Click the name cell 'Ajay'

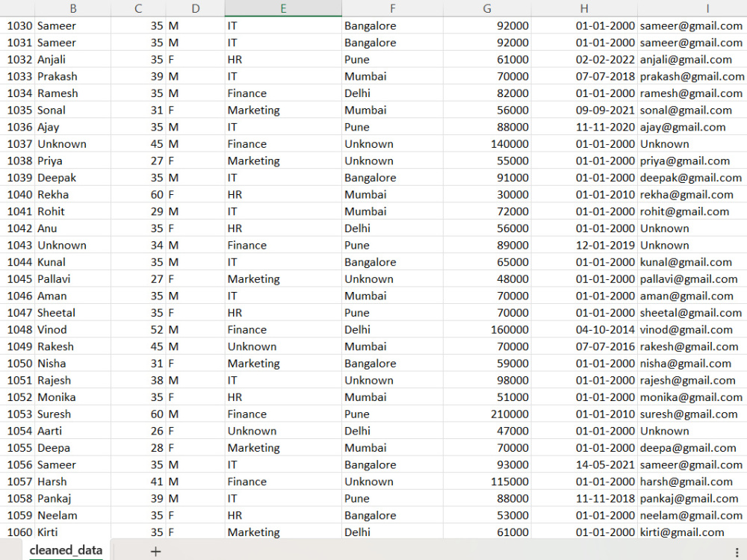pyautogui.click(x=73, y=127)
